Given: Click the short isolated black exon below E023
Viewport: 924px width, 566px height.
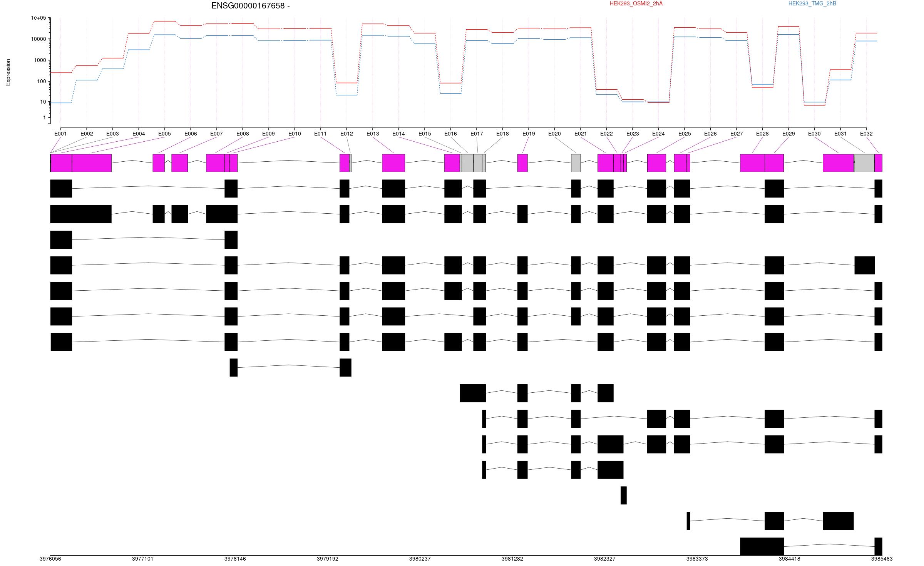Looking at the screenshot, I should point(623,495).
